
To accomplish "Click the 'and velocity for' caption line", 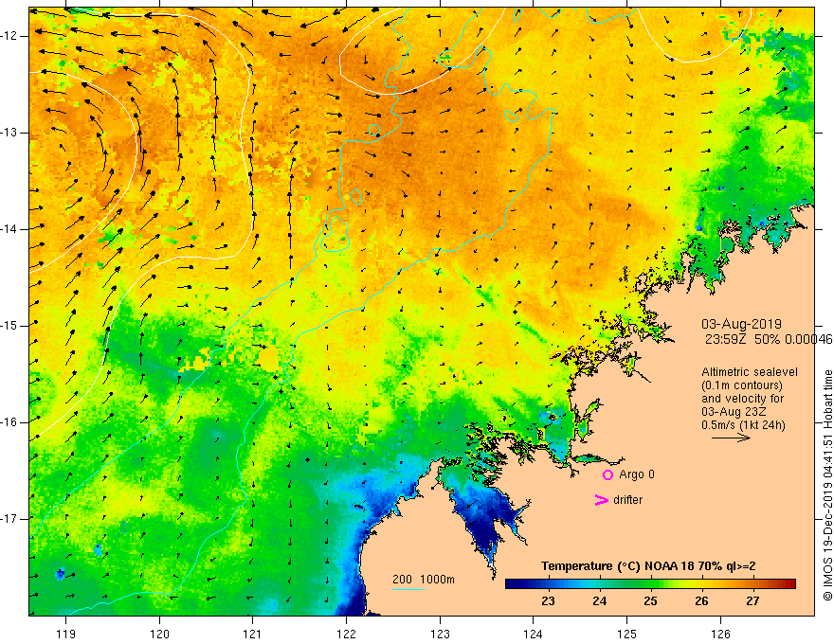I will tap(742, 399).
